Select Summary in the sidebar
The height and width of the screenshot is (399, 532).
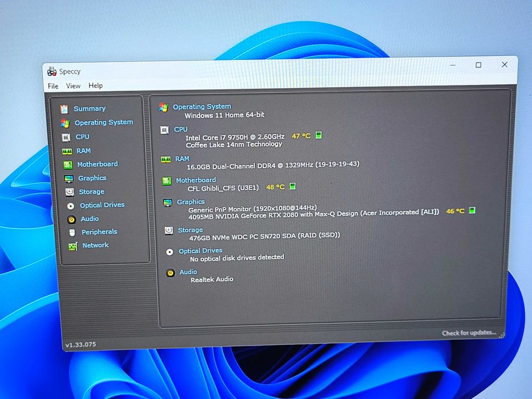click(x=90, y=108)
